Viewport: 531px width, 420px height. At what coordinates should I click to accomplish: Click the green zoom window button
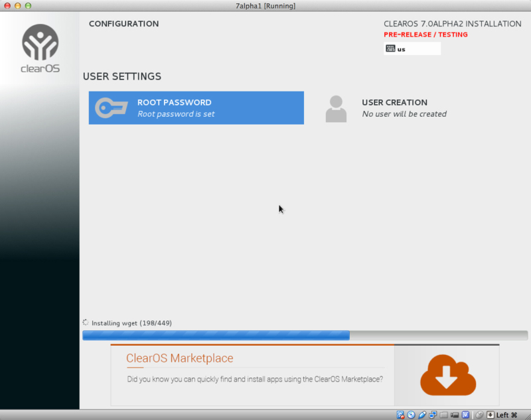pos(28,6)
